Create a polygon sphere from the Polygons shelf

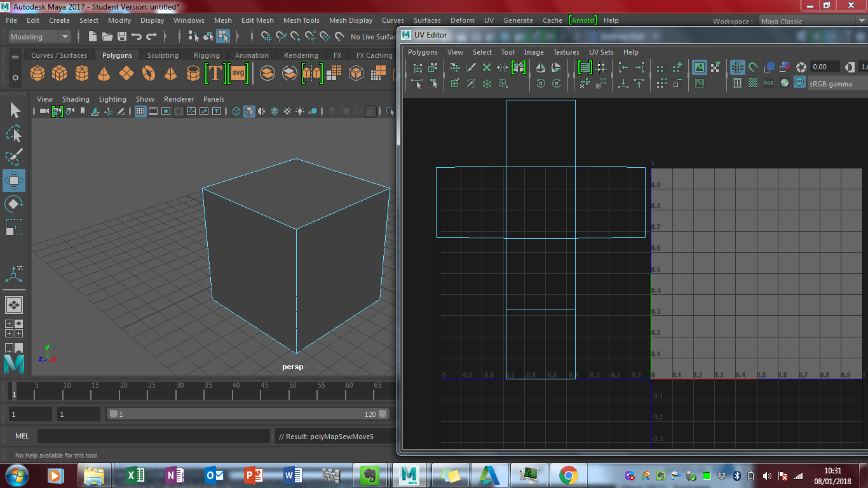[37, 74]
